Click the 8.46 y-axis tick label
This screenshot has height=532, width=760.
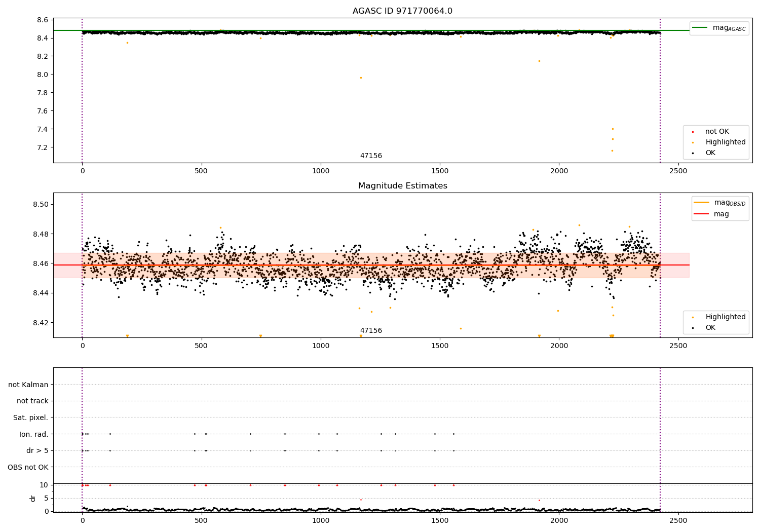coord(41,263)
